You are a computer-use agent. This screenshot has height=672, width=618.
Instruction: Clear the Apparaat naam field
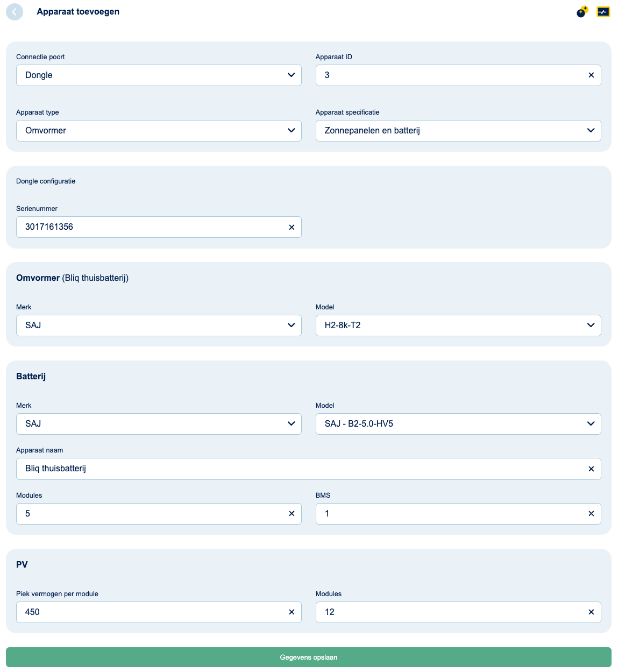click(591, 469)
